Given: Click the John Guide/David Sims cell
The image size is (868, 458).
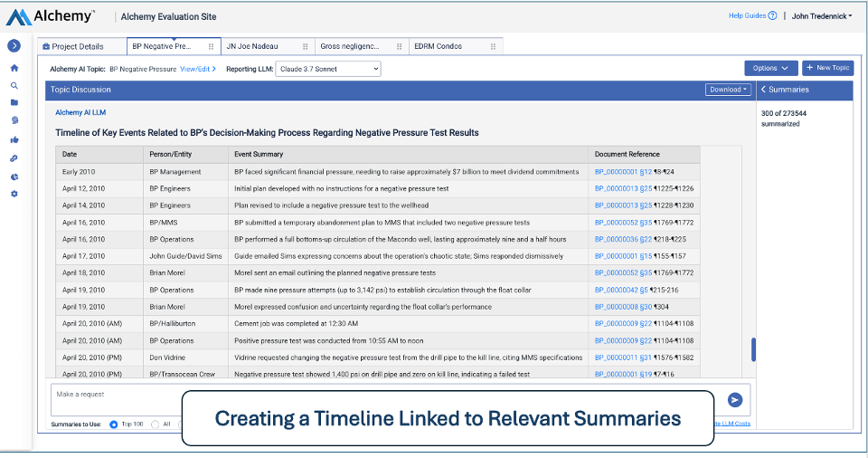Looking at the screenshot, I should click(x=185, y=256).
